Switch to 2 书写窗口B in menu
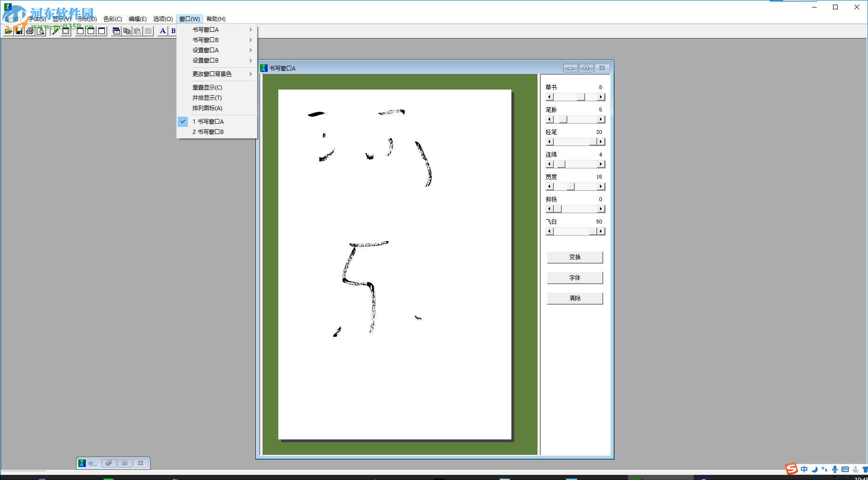868x480 pixels. [217, 132]
